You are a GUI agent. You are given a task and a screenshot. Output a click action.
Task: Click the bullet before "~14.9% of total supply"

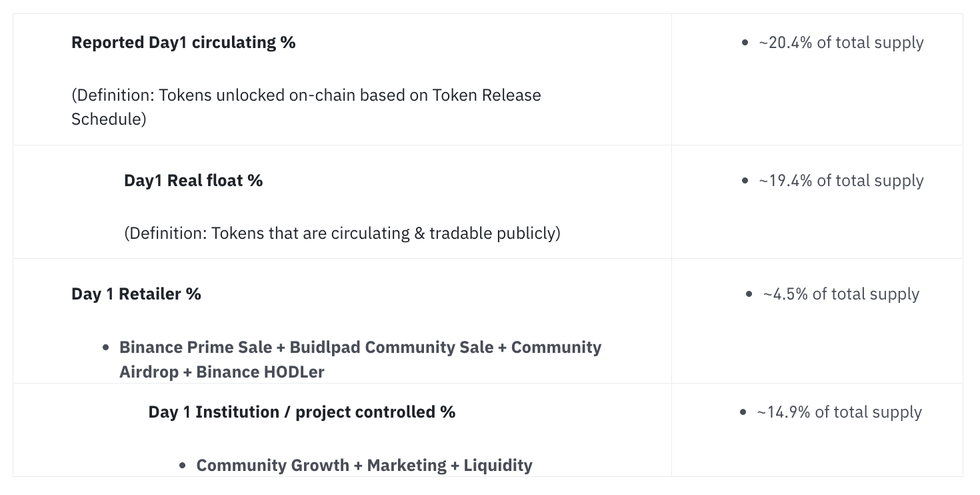pyautogui.click(x=743, y=412)
